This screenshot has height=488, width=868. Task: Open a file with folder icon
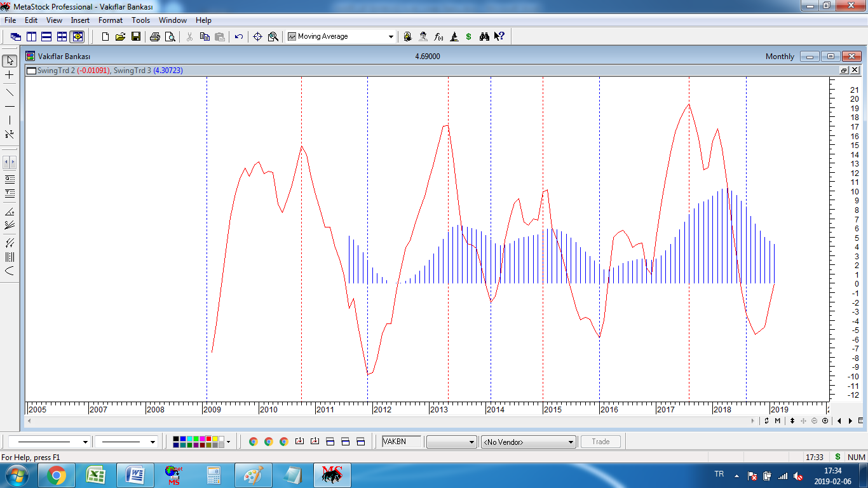(x=121, y=37)
